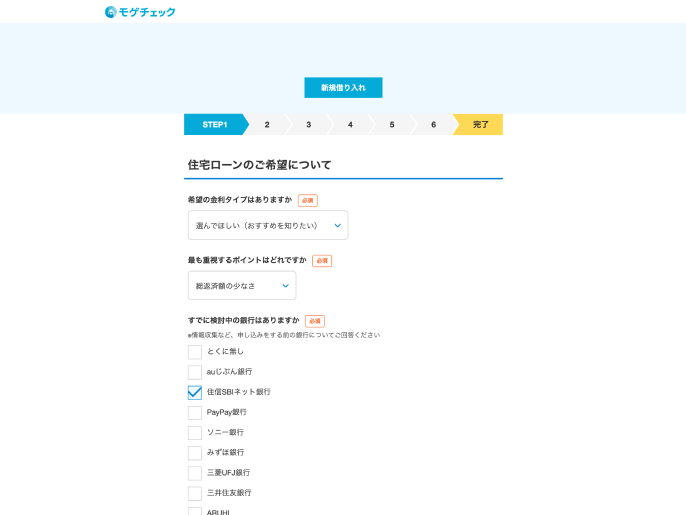The image size is (686, 515).
Task: Select the STEP1 progress step
Action: (214, 125)
